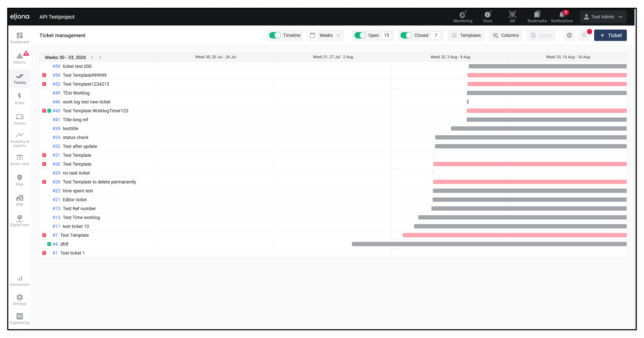644x338 pixels.
Task: Click the Templates button
Action: 466,35
